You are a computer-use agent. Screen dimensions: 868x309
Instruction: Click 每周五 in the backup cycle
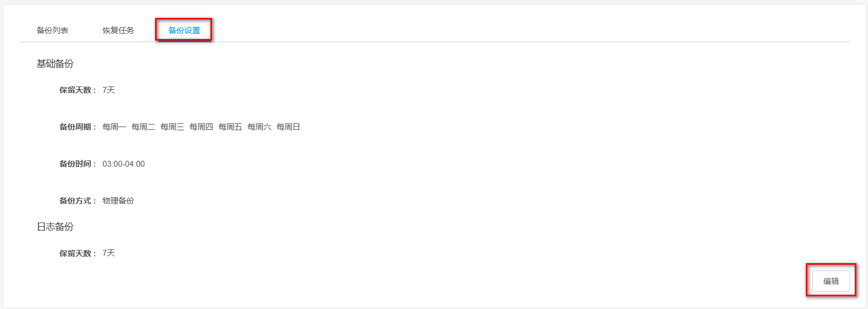click(x=230, y=127)
